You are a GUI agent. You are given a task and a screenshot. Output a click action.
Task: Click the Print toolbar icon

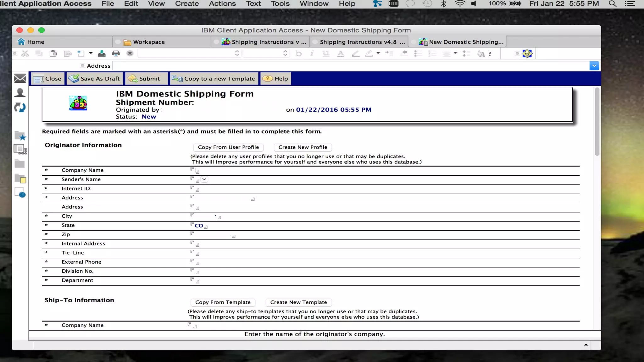pyautogui.click(x=116, y=53)
